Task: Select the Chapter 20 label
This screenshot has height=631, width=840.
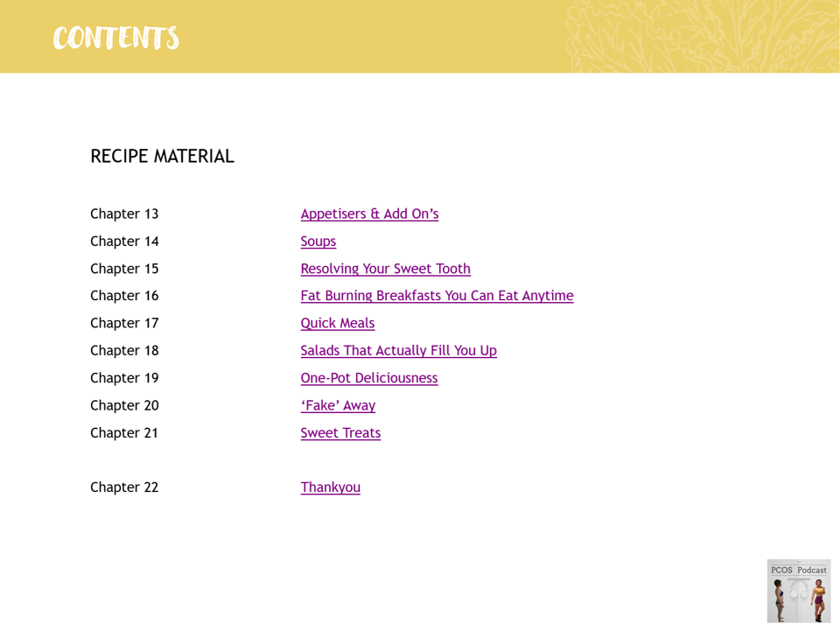Action: [x=124, y=405]
